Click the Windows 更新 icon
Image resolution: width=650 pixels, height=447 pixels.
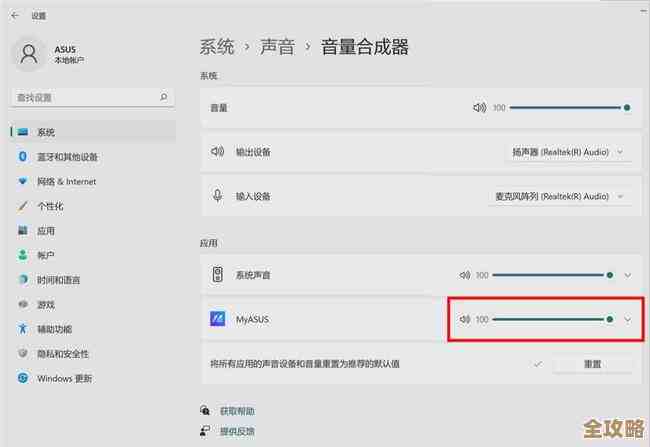tap(23, 378)
